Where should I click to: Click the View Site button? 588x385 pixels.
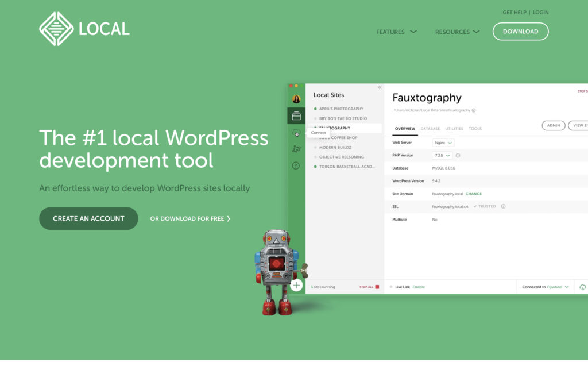pos(578,125)
